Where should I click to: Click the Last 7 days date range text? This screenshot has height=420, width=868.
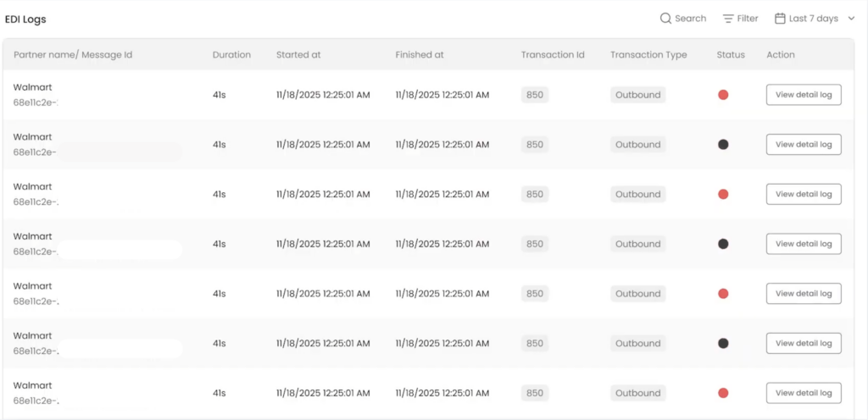coord(814,19)
